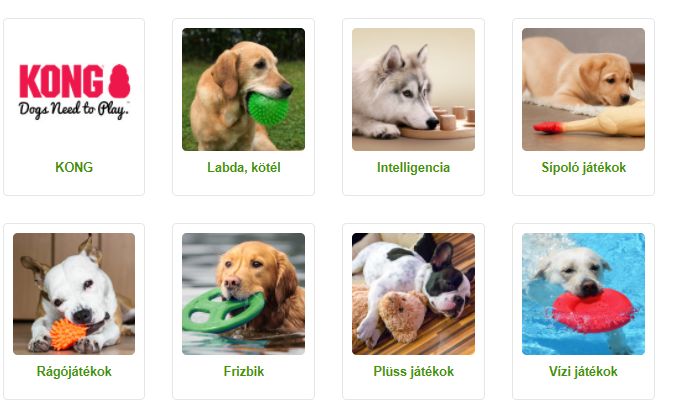Select the retriever with green frisbee image

[243, 294]
